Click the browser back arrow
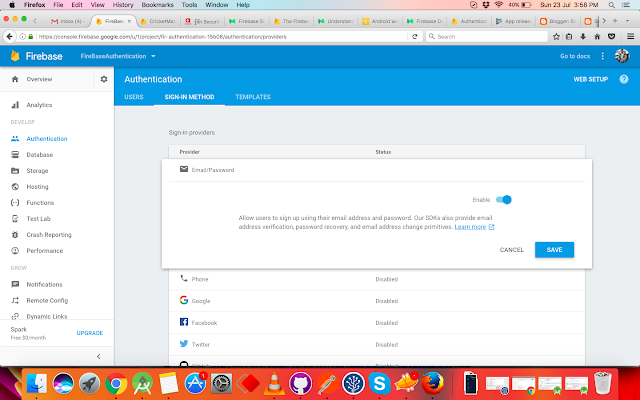Viewport: 640px width, 400px height. [9, 36]
